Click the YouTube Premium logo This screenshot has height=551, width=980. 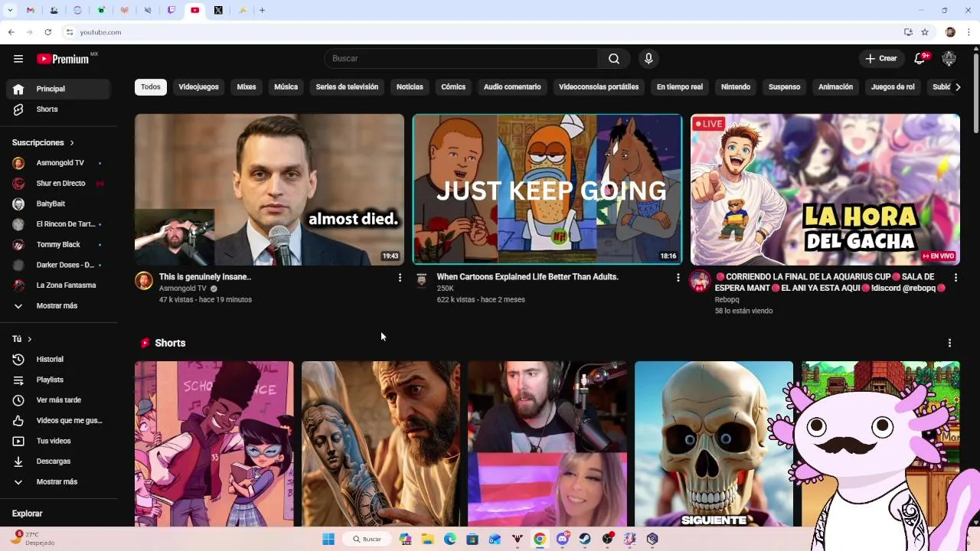click(65, 59)
